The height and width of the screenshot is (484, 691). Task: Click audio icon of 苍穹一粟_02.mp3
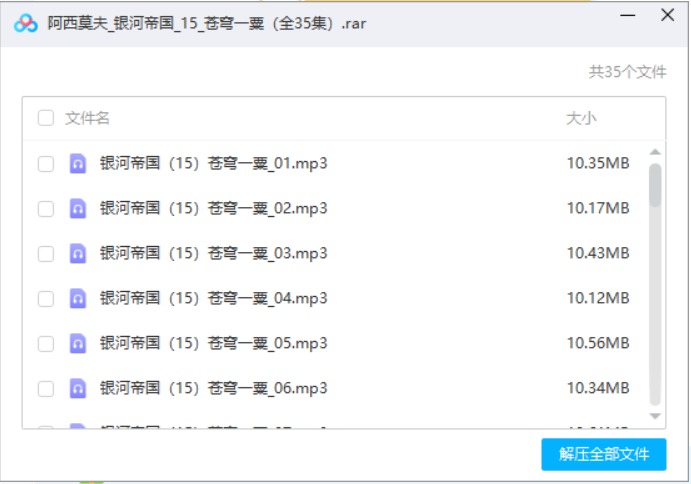tap(77, 209)
